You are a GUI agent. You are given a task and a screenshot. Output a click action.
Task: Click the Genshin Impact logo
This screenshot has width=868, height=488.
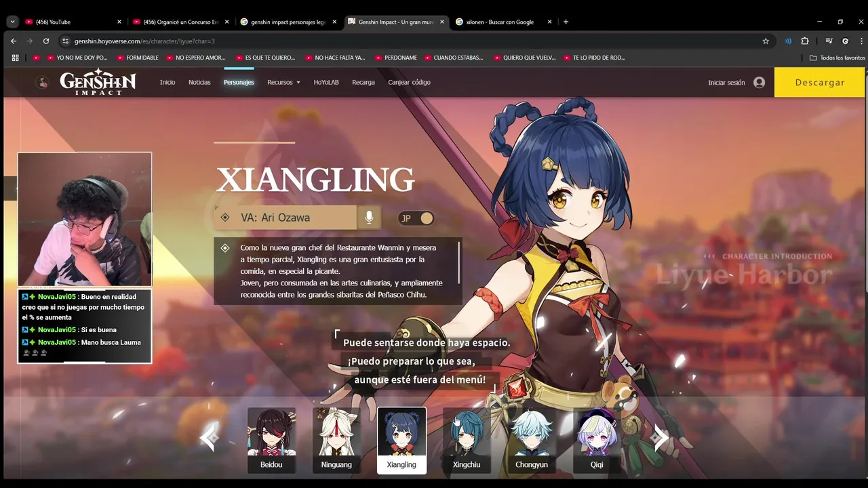tap(98, 82)
